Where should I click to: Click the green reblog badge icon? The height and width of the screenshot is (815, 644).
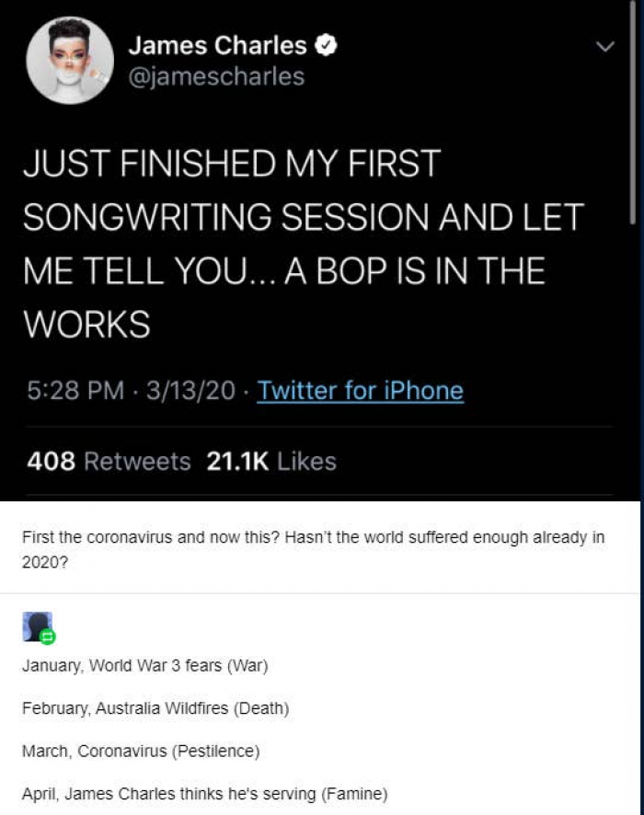pyautogui.click(x=48, y=636)
